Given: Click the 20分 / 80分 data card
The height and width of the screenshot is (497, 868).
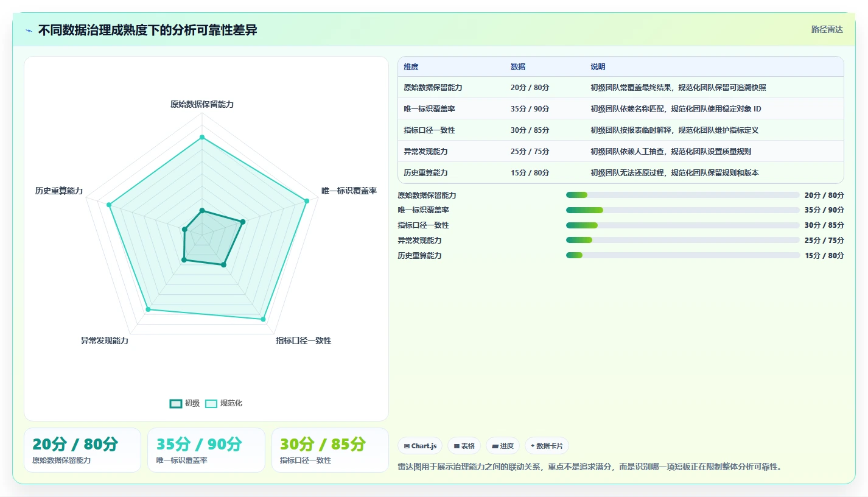Looking at the screenshot, I should coord(82,450).
